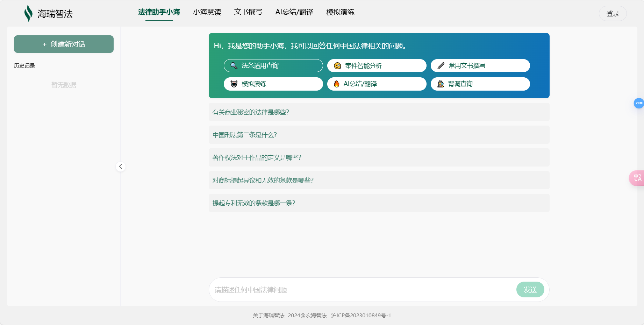This screenshot has height=325, width=644.
Task: Start a chat via 创建新对话 button
Action: [64, 44]
